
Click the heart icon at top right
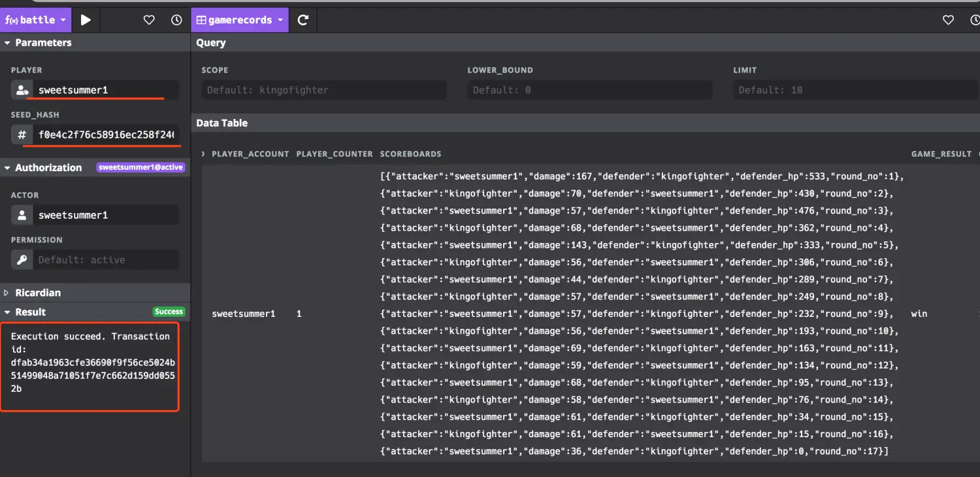tap(948, 20)
